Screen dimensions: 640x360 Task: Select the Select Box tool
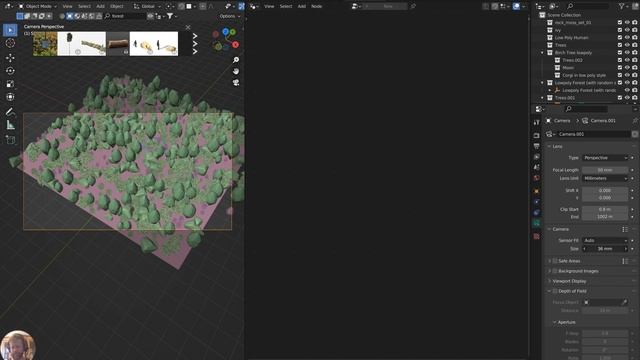[10, 30]
